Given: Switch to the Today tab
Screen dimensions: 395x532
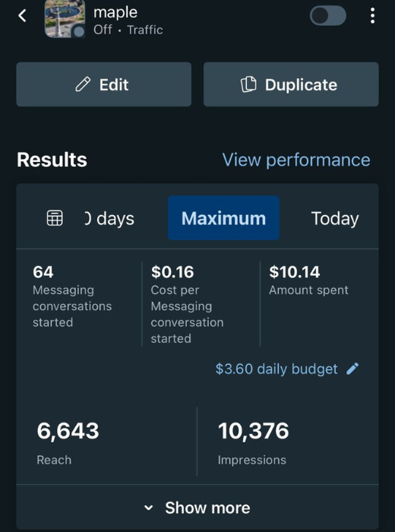Looking at the screenshot, I should pos(335,218).
